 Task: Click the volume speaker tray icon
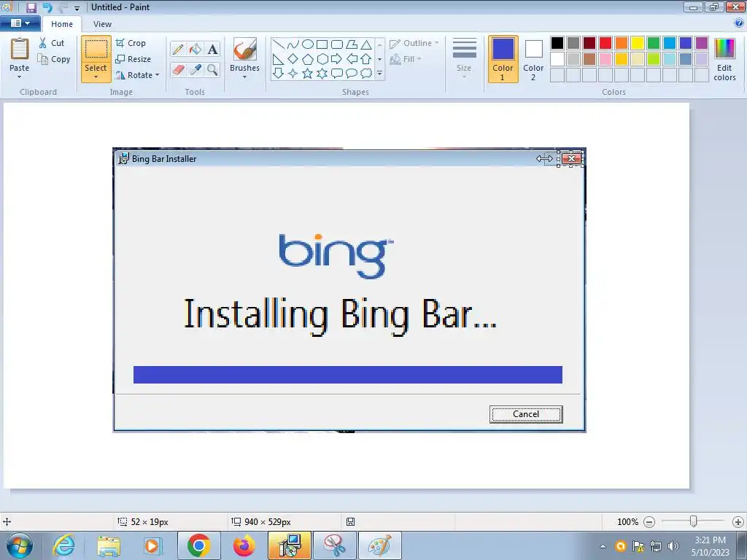pos(673,546)
